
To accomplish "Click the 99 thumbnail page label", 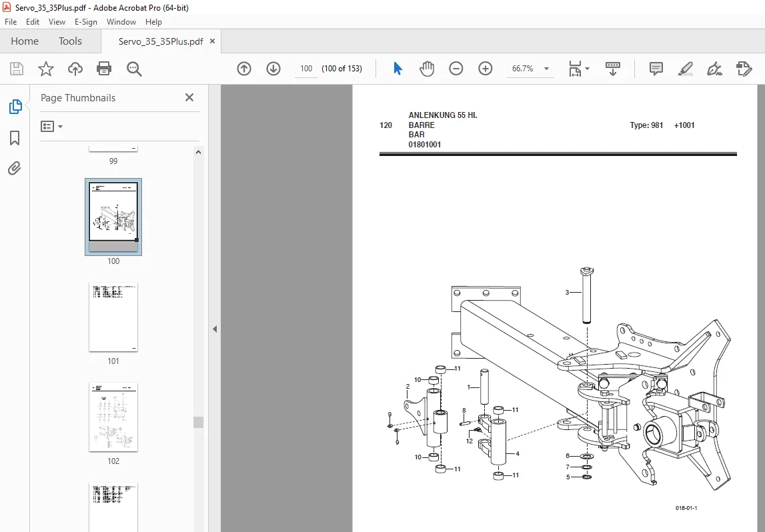I will 113,161.
